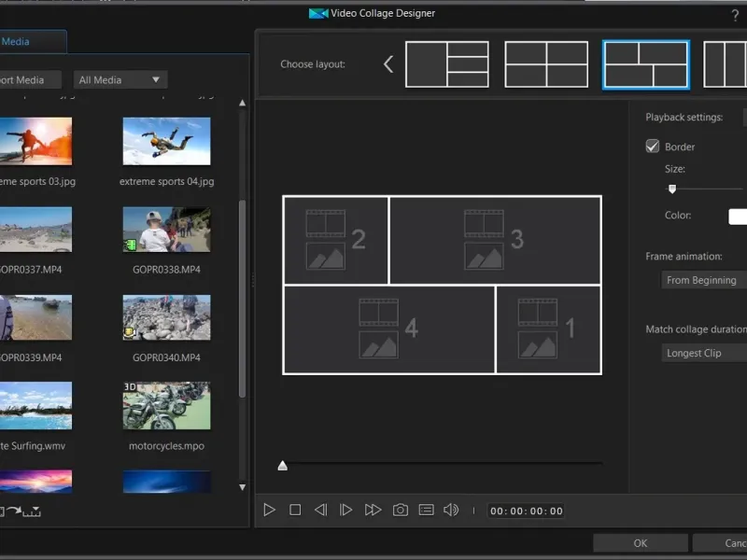This screenshot has width=747, height=560.
Task: Step to the previous frame
Action: (x=320, y=510)
